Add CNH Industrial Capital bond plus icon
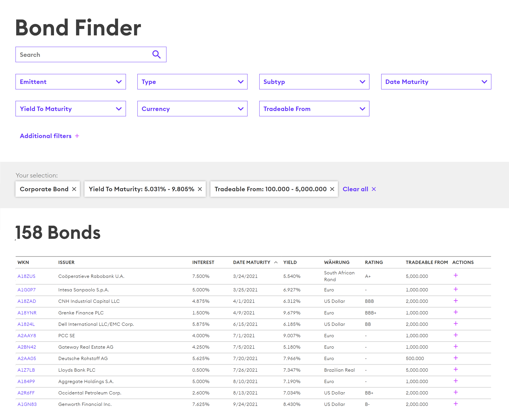This screenshot has width=509, height=420. click(456, 301)
